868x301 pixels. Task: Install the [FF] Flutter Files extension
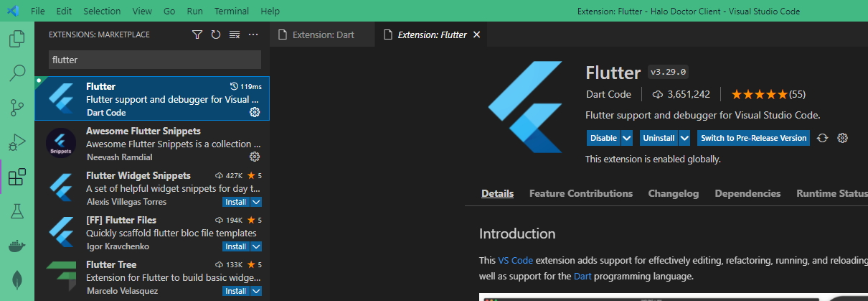pyautogui.click(x=236, y=246)
